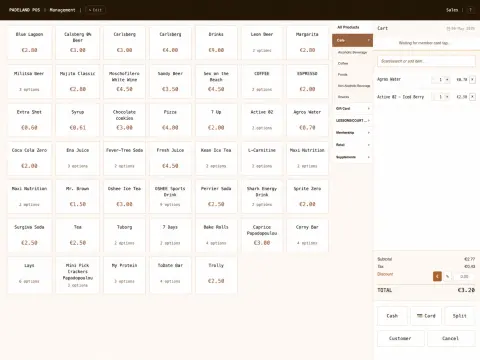Add Caprice Papadopoulou product

click(x=262, y=235)
